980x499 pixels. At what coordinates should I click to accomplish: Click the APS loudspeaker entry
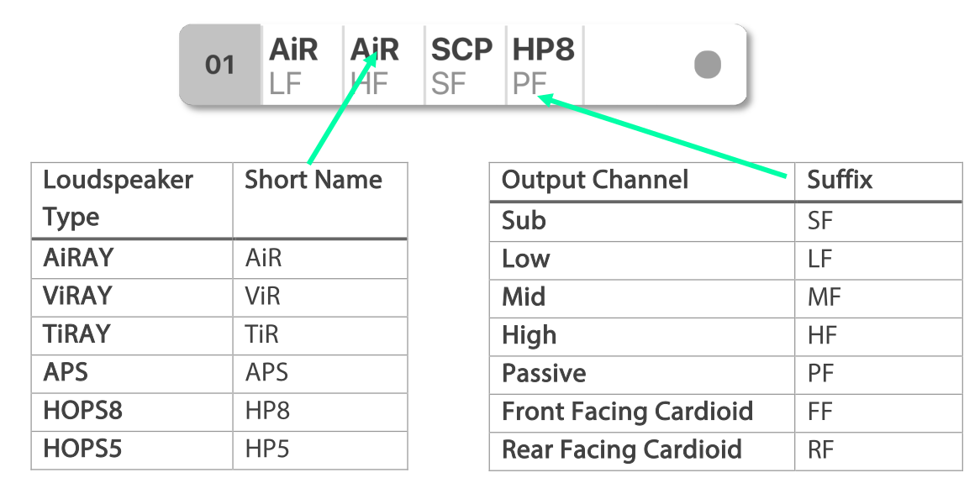coord(66,371)
